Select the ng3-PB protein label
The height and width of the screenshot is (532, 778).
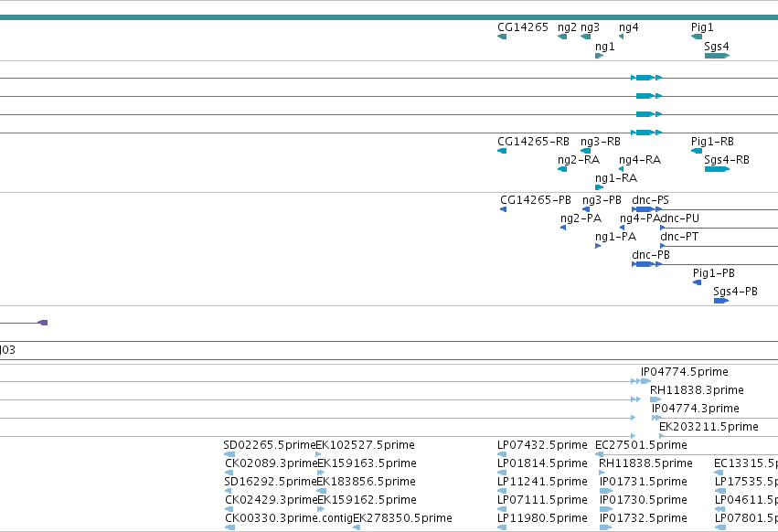click(x=602, y=200)
